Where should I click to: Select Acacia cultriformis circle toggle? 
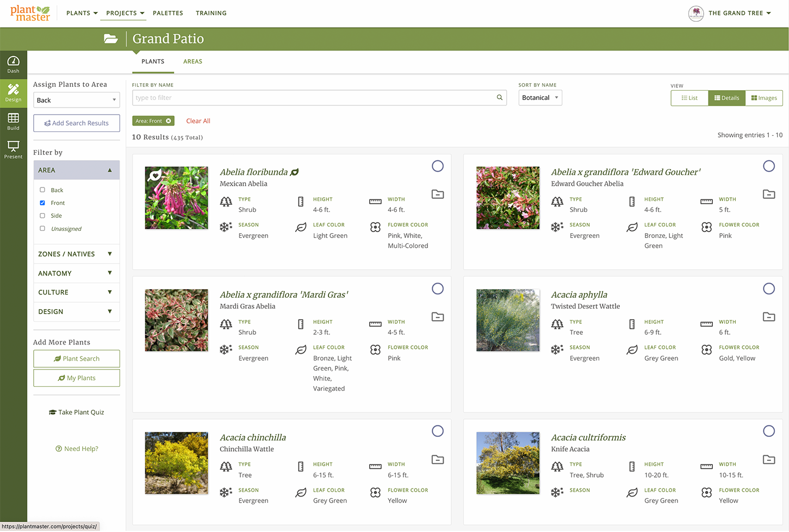[x=769, y=431]
